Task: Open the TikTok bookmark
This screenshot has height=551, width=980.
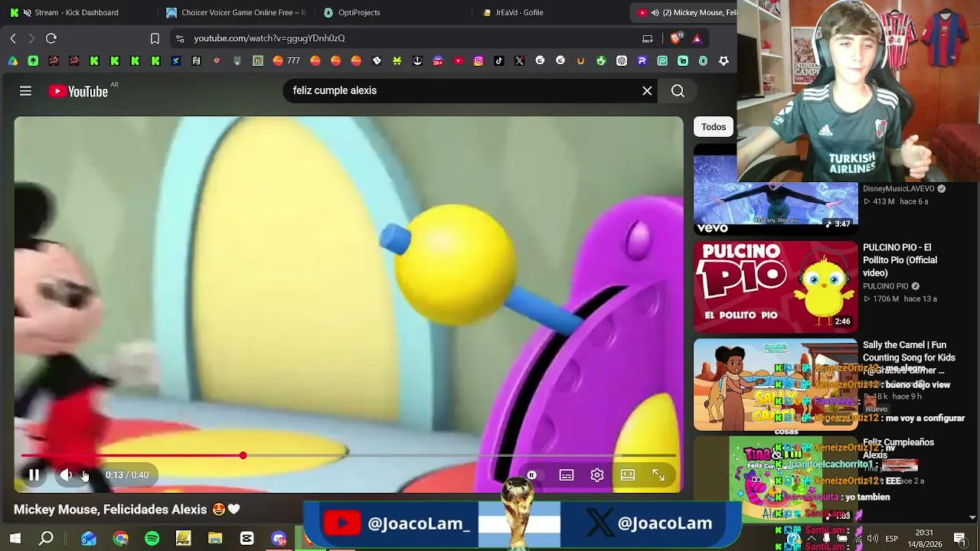Action: tap(499, 61)
